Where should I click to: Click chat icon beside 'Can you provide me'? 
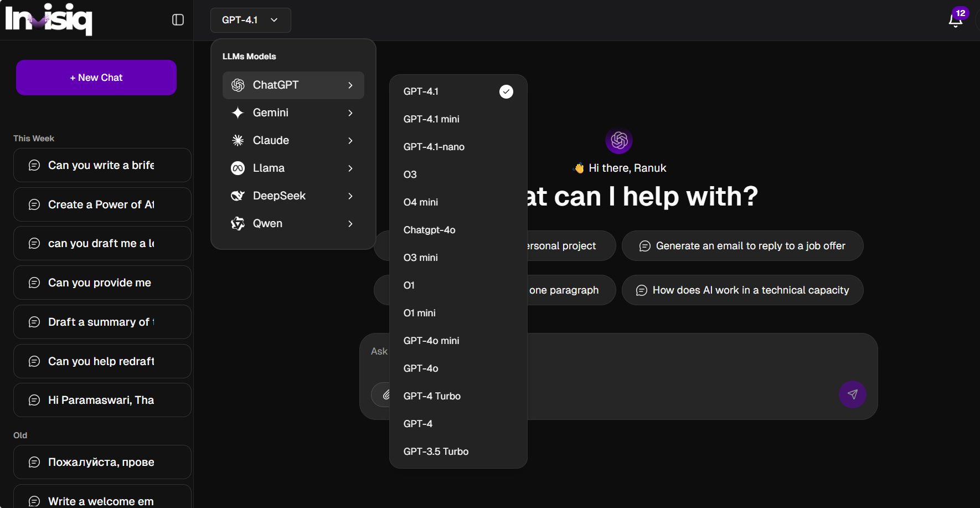click(34, 283)
